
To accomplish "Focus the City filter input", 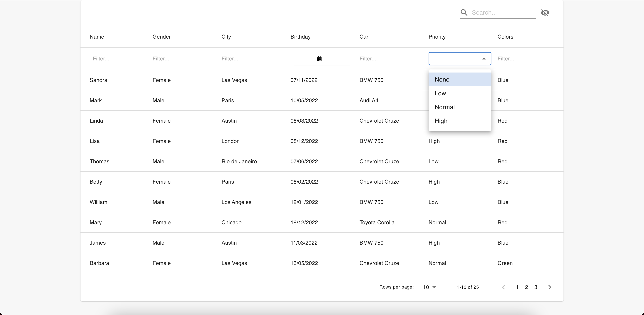I will pyautogui.click(x=252, y=59).
